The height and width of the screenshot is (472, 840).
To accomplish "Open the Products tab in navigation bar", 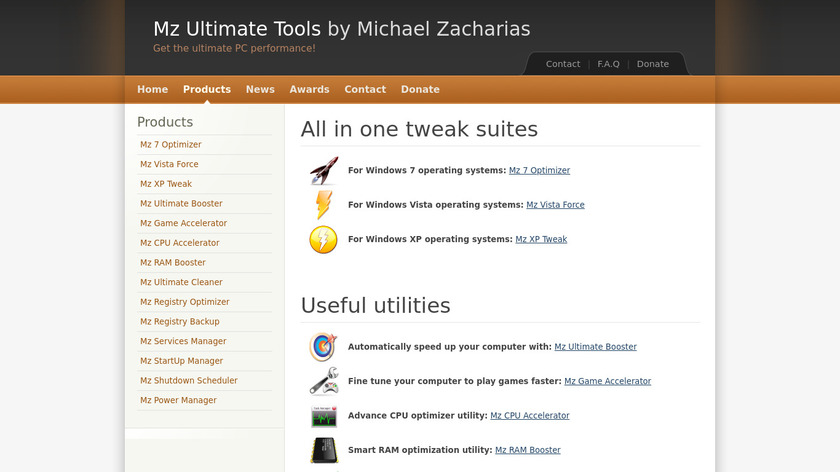I will click(x=207, y=89).
